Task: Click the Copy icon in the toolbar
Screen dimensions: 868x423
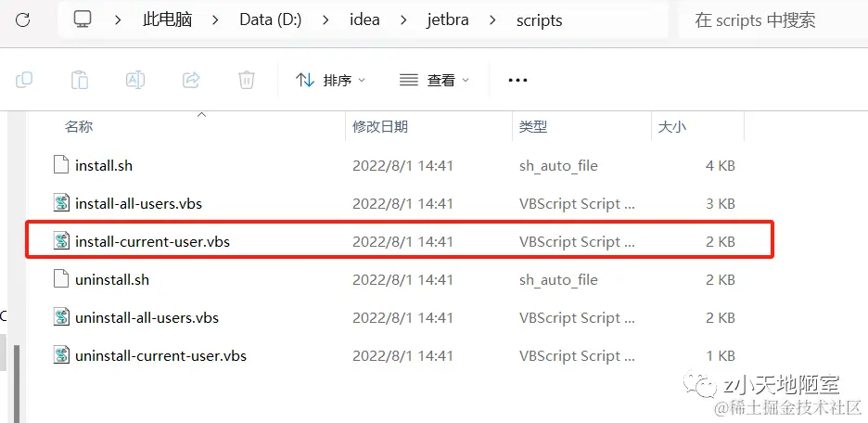Action: pos(24,80)
